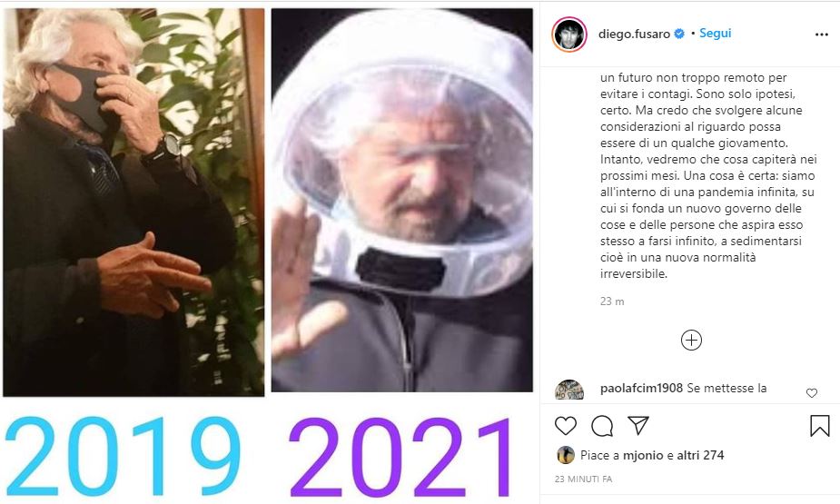Image resolution: width=840 pixels, height=504 pixels.
Task: Open the three-dots more options menu
Action: (821, 35)
